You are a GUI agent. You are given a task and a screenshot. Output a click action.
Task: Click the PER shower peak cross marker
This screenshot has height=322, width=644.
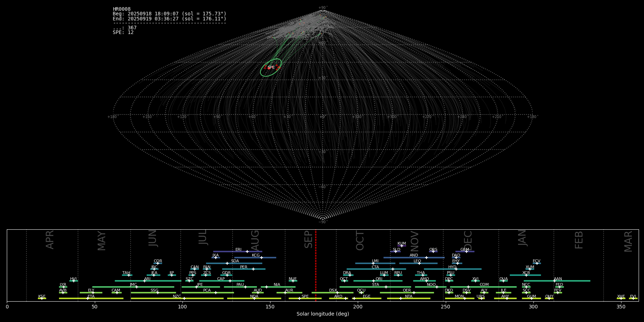pos(253,269)
